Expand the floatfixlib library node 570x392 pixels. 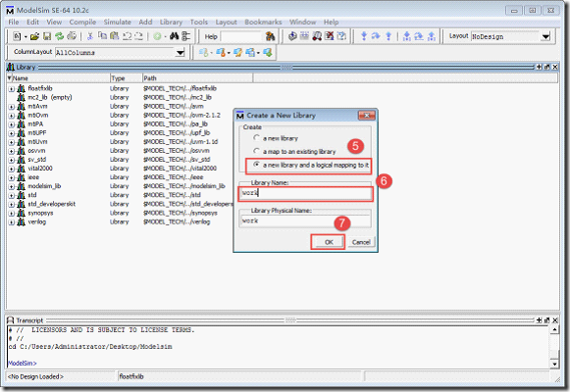[x=12, y=89]
